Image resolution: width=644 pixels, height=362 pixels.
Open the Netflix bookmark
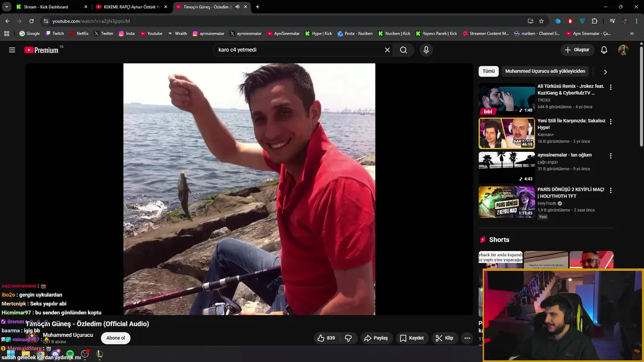(x=79, y=34)
